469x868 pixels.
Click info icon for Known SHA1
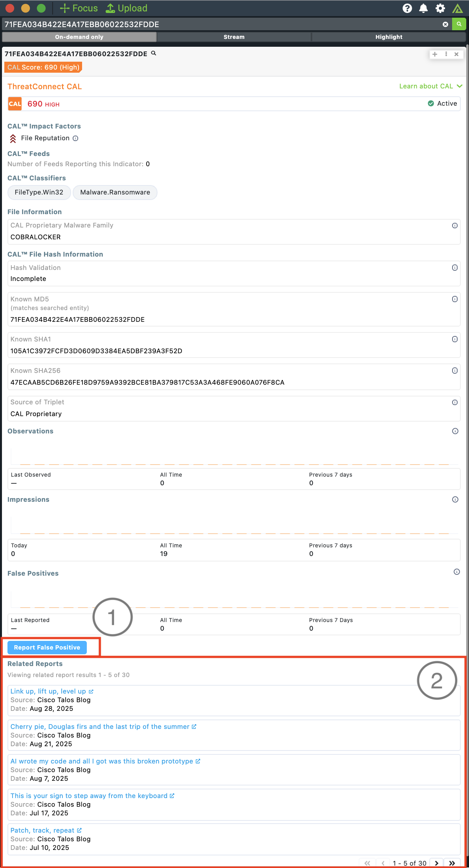[455, 339]
